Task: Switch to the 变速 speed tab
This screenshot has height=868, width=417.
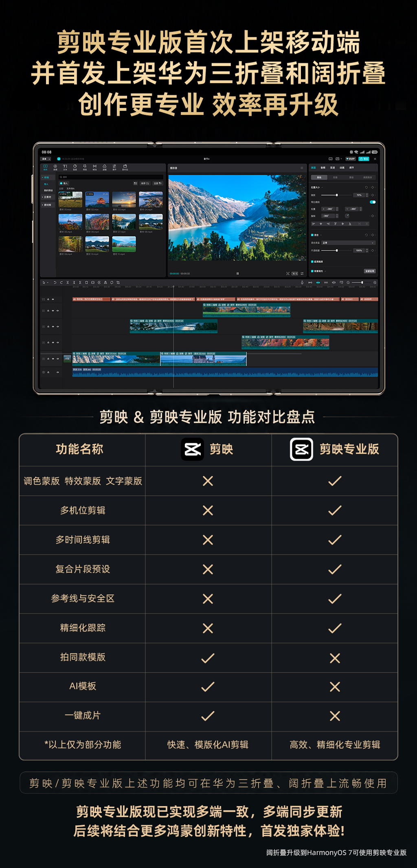Action: coord(332,167)
